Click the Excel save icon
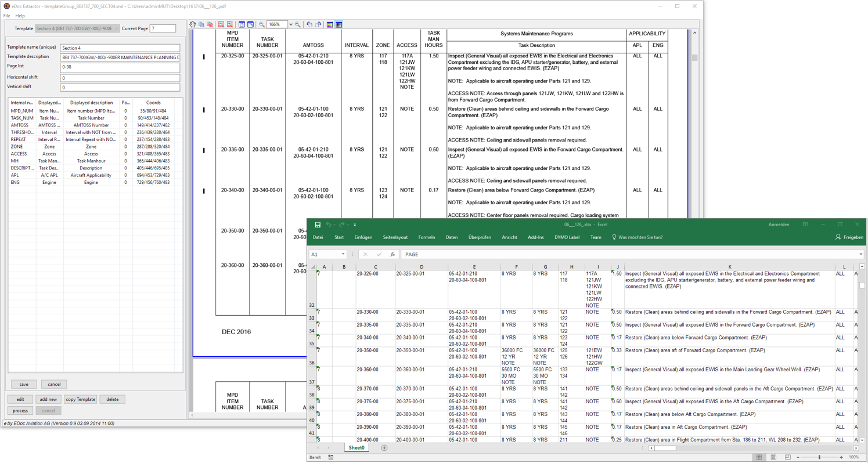 click(318, 225)
